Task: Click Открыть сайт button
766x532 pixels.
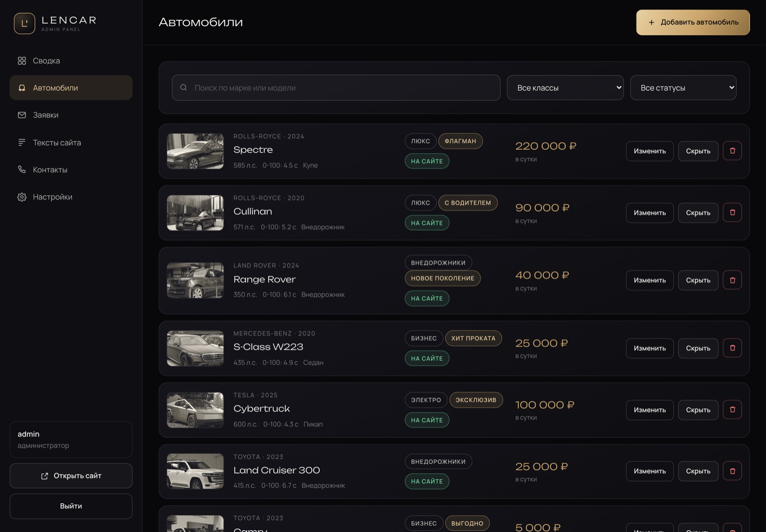Action: [71, 475]
